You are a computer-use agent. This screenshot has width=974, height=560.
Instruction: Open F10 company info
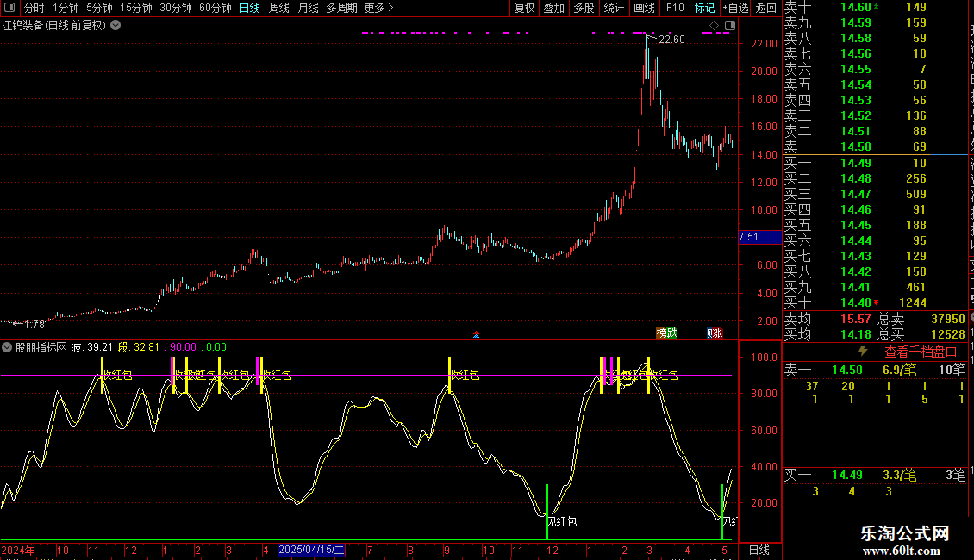(x=675, y=8)
